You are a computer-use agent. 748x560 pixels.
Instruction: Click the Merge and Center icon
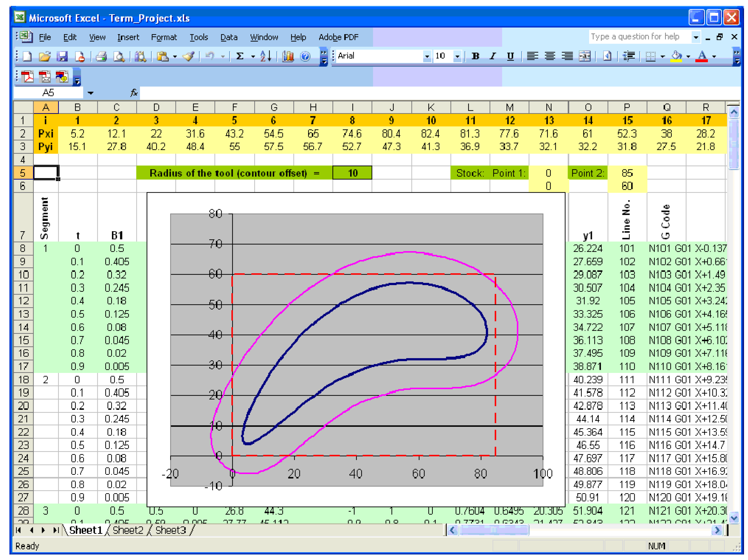point(585,56)
